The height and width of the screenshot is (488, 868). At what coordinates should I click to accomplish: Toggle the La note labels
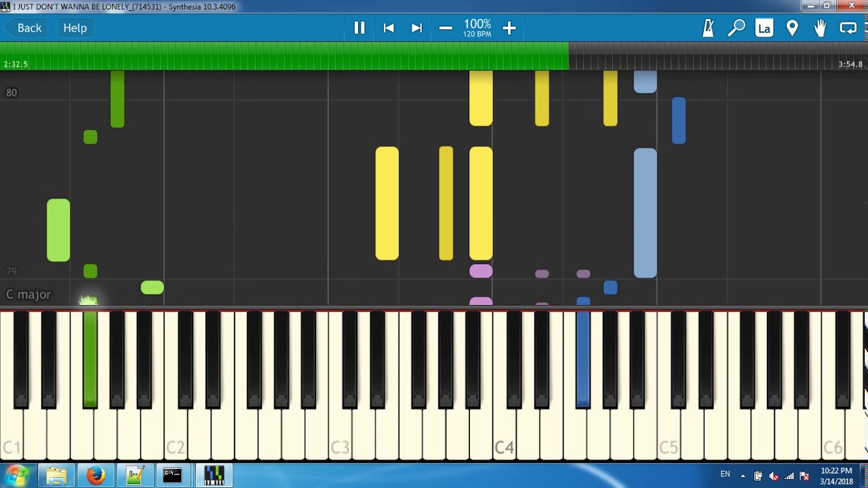coord(764,28)
